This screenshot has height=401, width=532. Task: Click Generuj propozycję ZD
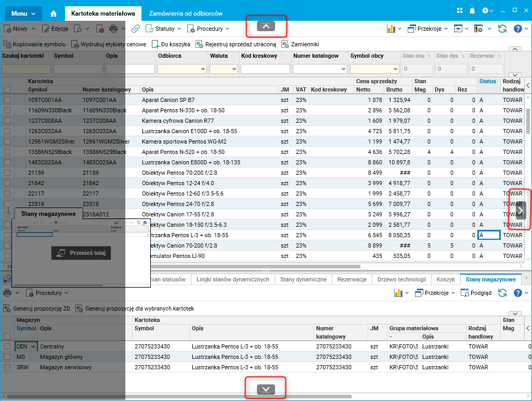tap(36, 308)
